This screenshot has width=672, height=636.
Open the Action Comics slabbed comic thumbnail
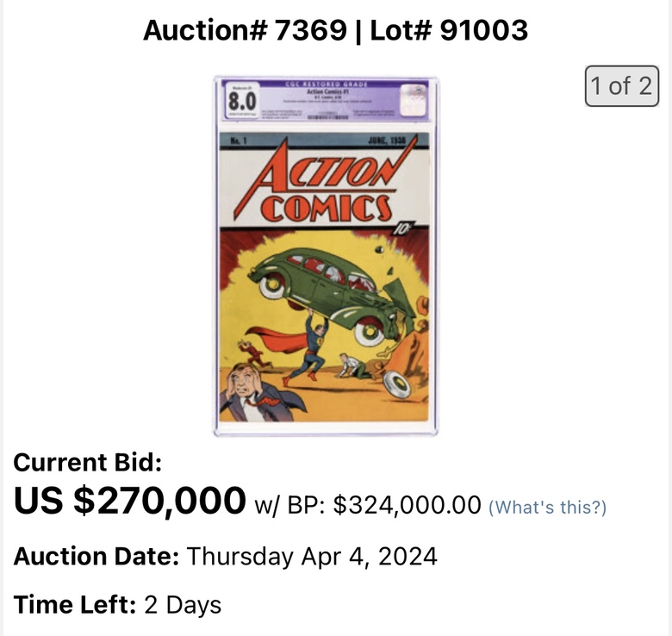click(x=327, y=256)
